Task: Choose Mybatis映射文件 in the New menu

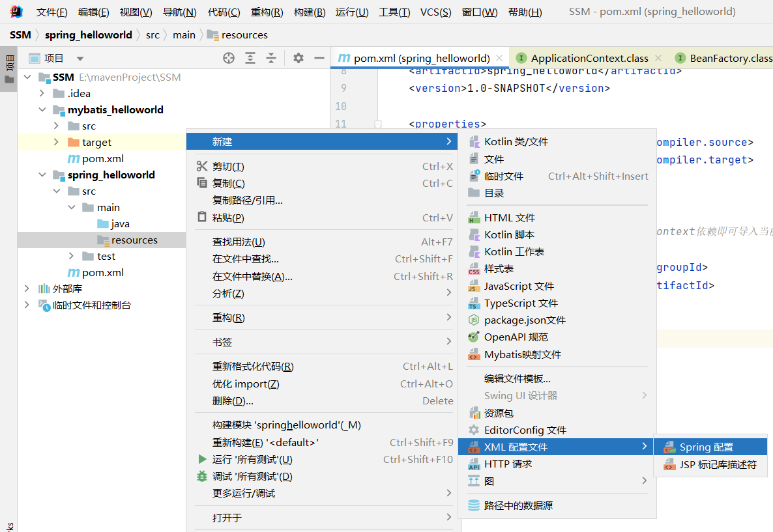Action: click(x=522, y=355)
